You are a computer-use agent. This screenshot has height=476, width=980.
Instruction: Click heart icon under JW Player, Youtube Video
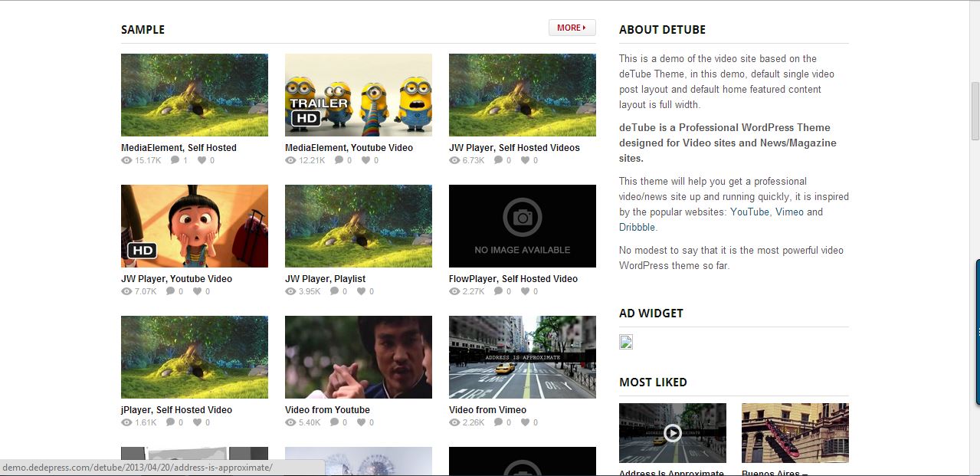coord(197,291)
